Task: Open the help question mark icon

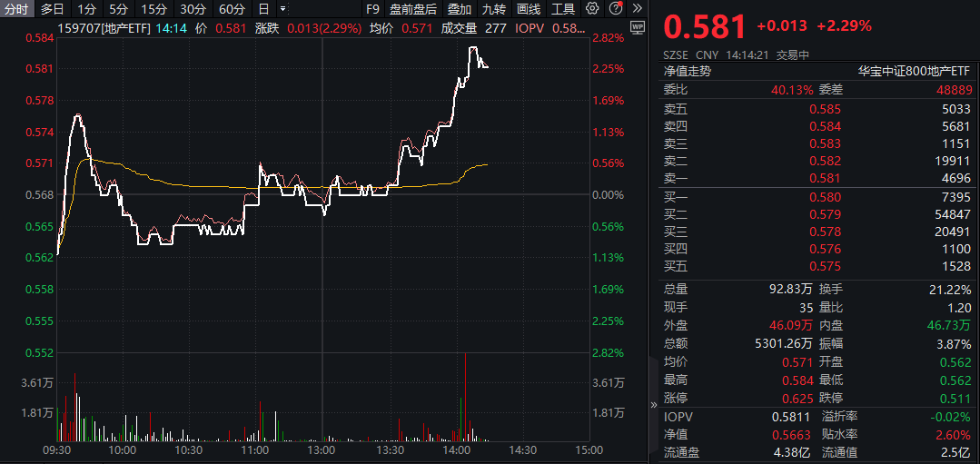Action: click(615, 9)
